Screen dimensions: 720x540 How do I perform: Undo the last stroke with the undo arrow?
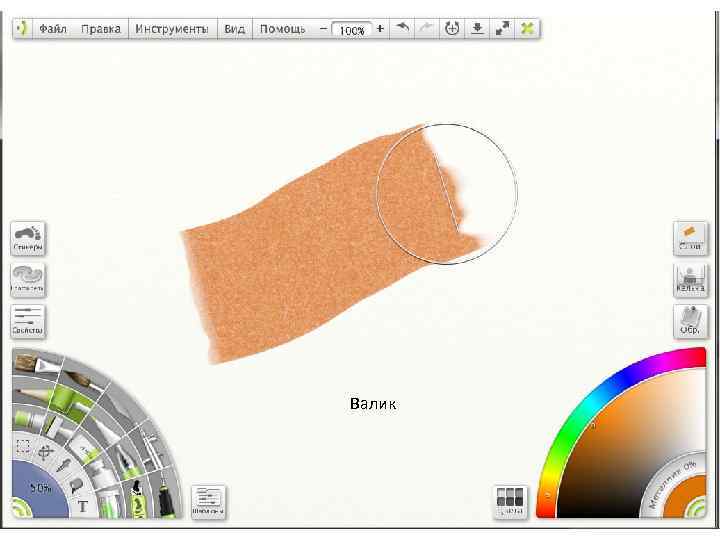click(x=402, y=28)
